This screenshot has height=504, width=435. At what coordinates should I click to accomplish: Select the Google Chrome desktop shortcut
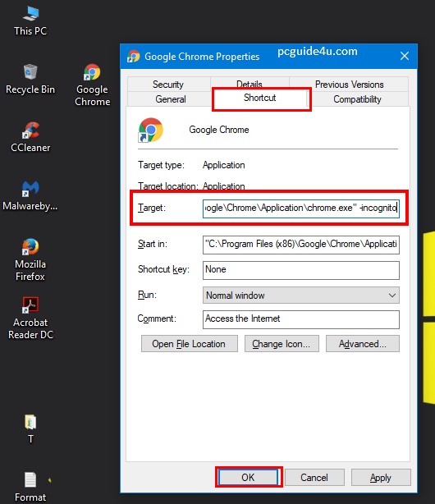(x=92, y=85)
